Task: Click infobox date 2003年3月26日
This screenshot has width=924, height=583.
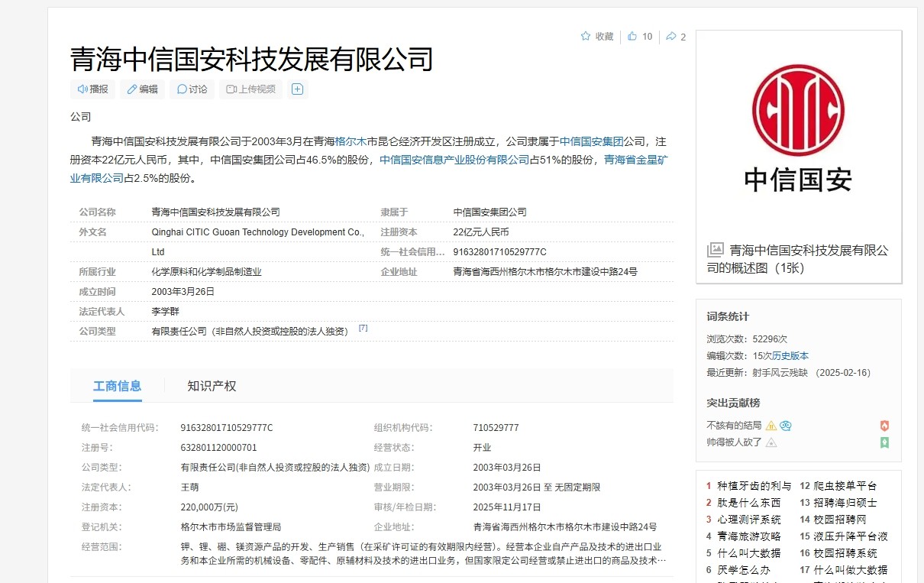Action: click(x=183, y=292)
